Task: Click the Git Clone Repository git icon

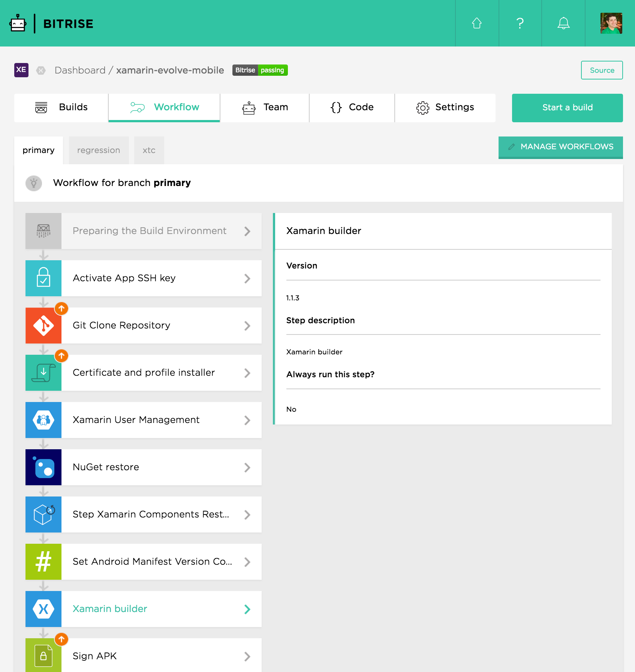Action: (43, 325)
